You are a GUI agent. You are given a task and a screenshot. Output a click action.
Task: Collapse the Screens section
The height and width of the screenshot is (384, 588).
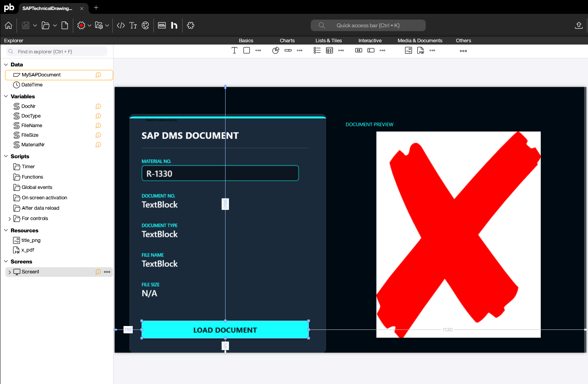[x=6, y=262]
